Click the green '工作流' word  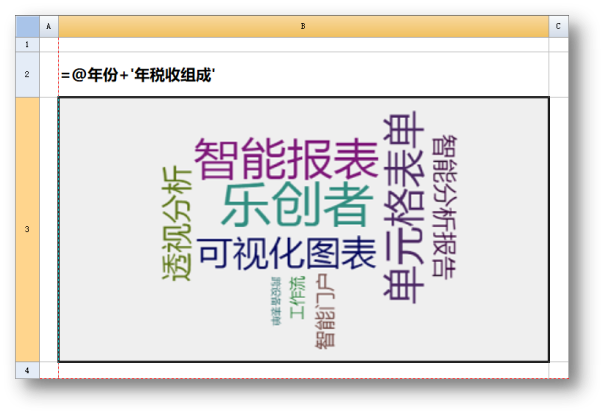(297, 298)
